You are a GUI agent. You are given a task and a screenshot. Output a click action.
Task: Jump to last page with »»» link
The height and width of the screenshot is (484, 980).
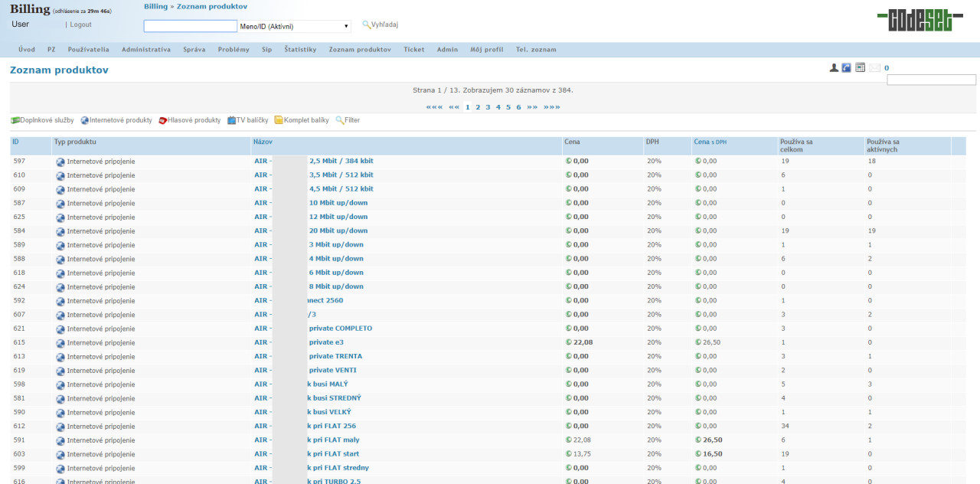pos(551,107)
